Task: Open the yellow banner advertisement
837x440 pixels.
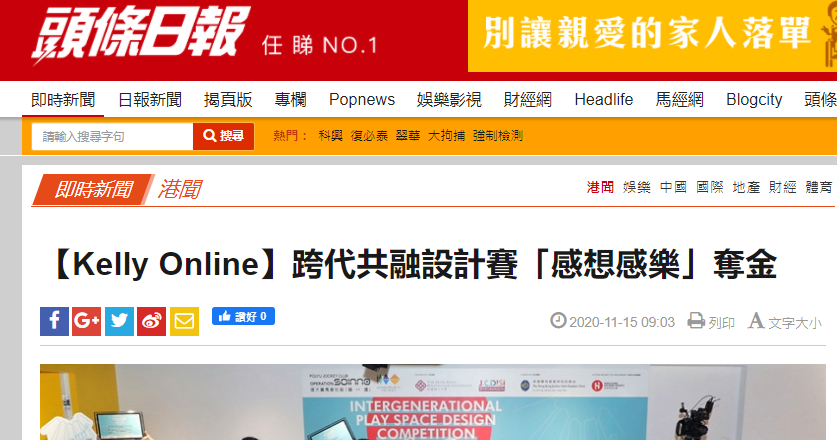Action: point(652,36)
